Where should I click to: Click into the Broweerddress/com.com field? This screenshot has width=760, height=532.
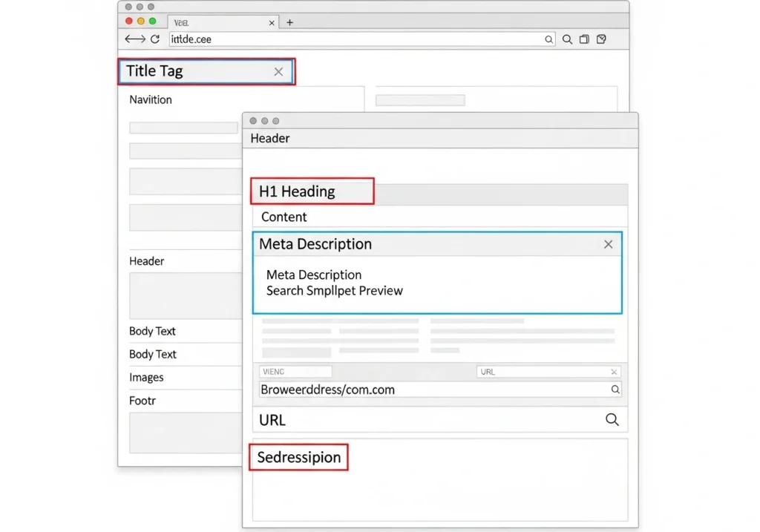430,390
